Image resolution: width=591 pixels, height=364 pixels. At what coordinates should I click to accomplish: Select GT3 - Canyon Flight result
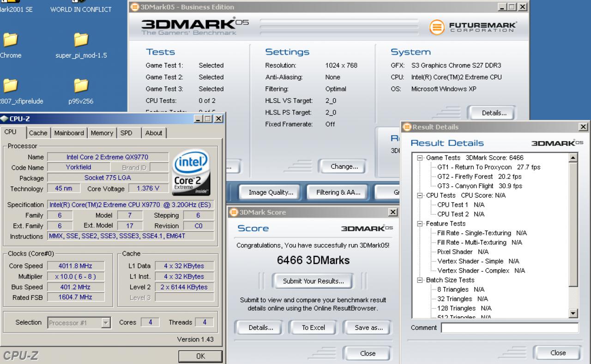click(x=479, y=186)
